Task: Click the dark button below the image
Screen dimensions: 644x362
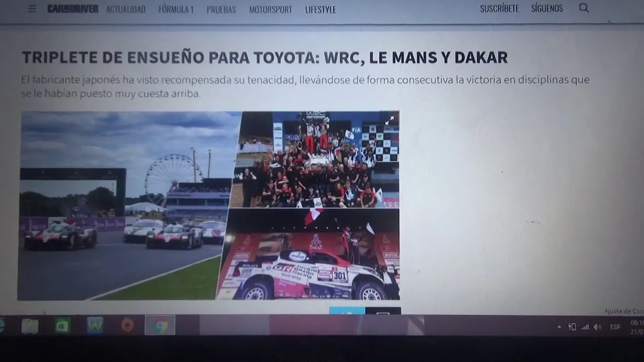Action: click(383, 311)
